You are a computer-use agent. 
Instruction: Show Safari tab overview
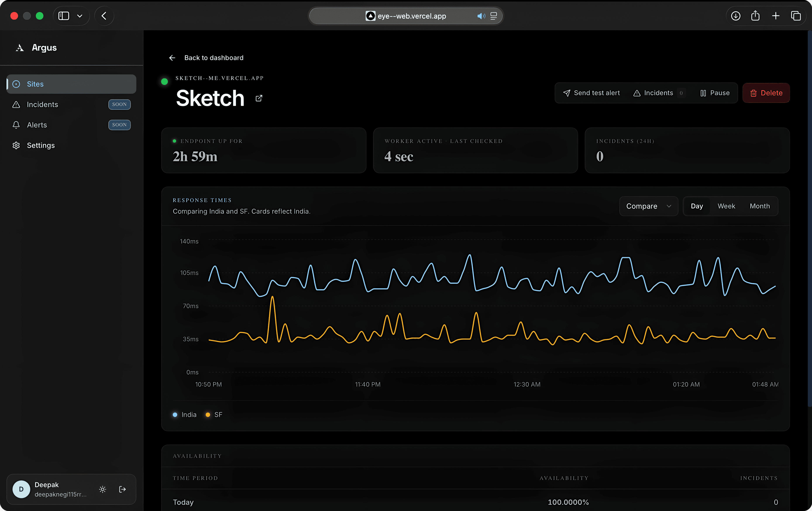click(796, 16)
